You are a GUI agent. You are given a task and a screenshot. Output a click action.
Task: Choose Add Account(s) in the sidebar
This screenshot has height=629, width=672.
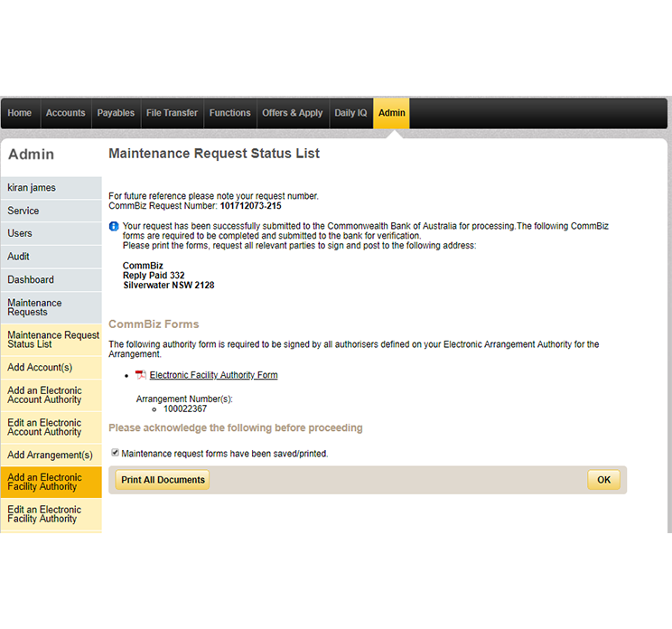51,368
